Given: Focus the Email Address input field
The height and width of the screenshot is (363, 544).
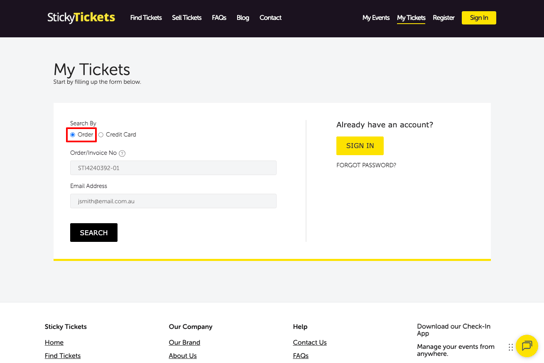Looking at the screenshot, I should (173, 201).
